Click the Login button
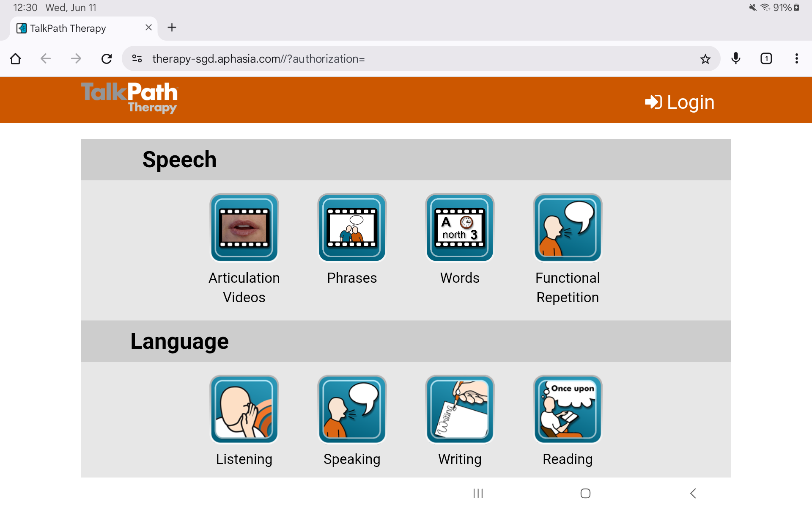Viewport: 812px width, 508px height. pos(680,102)
